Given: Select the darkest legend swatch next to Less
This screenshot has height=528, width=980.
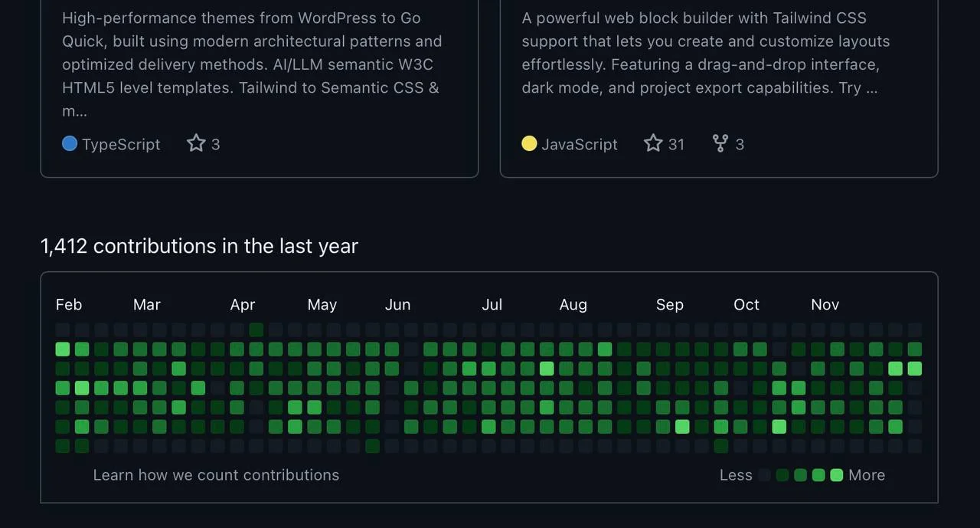Looking at the screenshot, I should click(764, 475).
